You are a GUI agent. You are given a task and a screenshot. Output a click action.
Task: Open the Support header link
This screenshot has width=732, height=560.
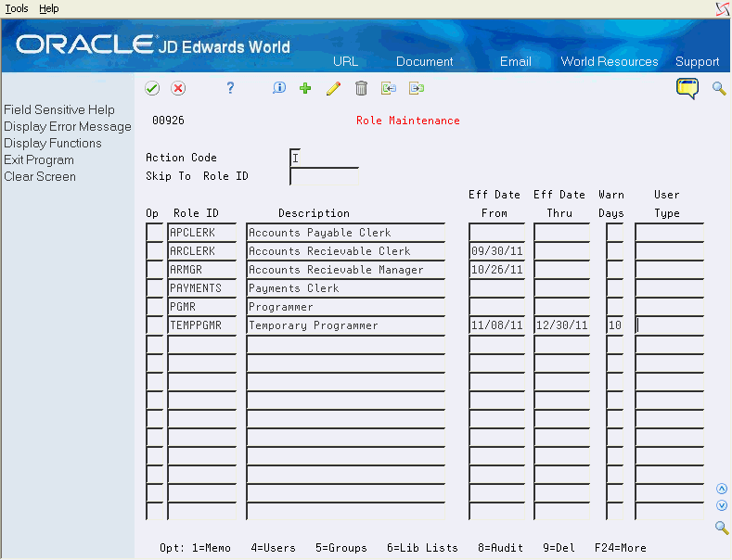(697, 61)
